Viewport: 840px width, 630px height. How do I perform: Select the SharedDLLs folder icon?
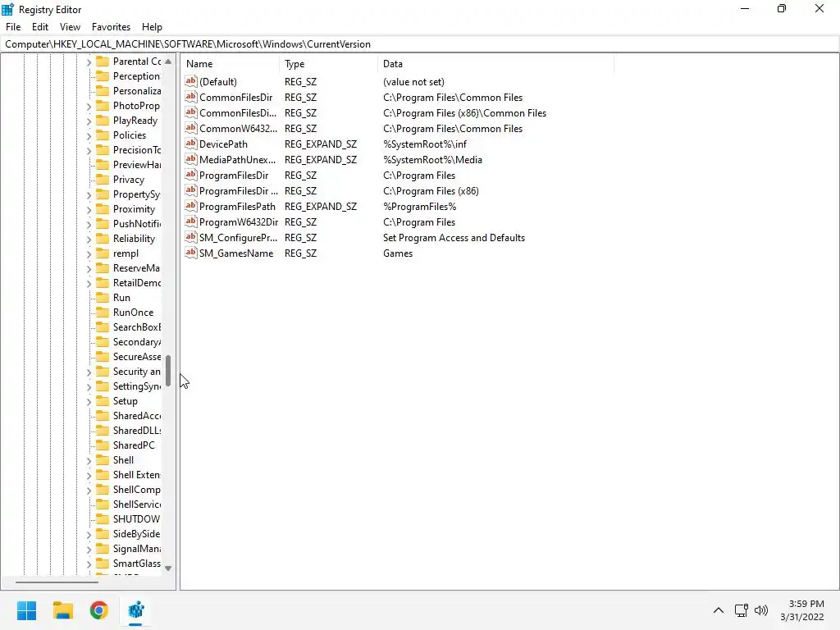click(x=103, y=430)
